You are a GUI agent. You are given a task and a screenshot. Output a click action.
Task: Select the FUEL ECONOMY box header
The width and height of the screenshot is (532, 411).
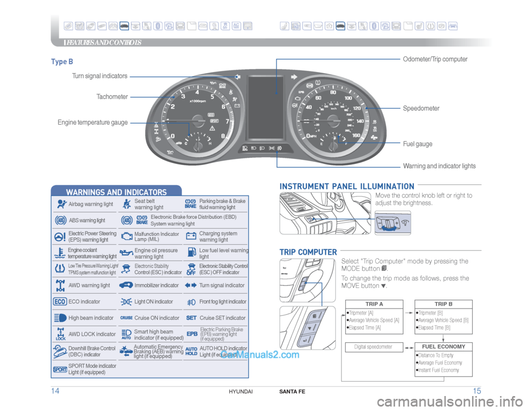point(443,347)
